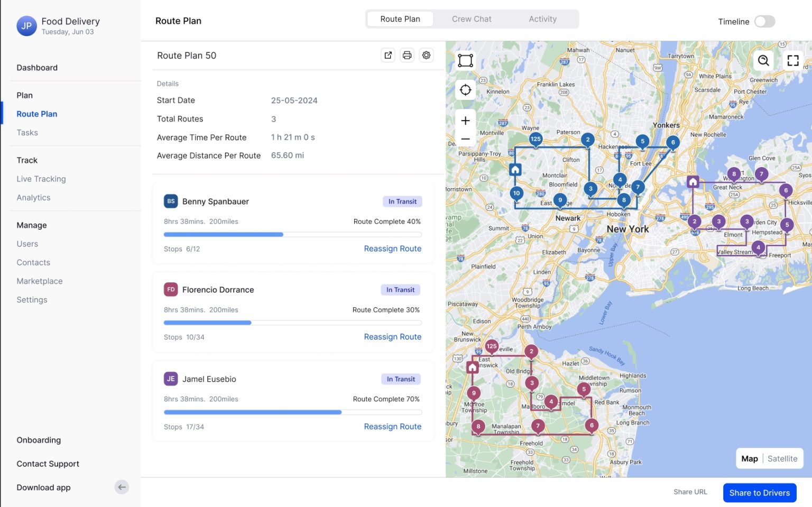The height and width of the screenshot is (507, 812).
Task: Select the 125 cluster marker on the map
Action: (x=536, y=139)
